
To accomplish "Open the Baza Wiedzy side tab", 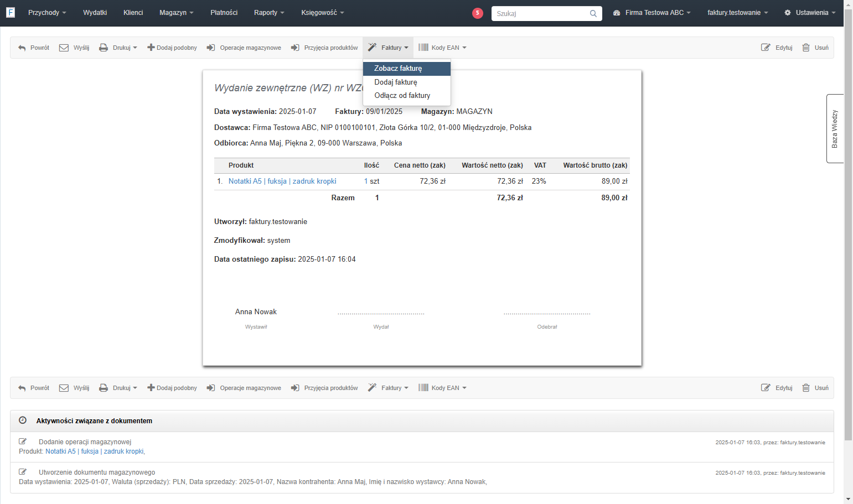I will tap(835, 128).
